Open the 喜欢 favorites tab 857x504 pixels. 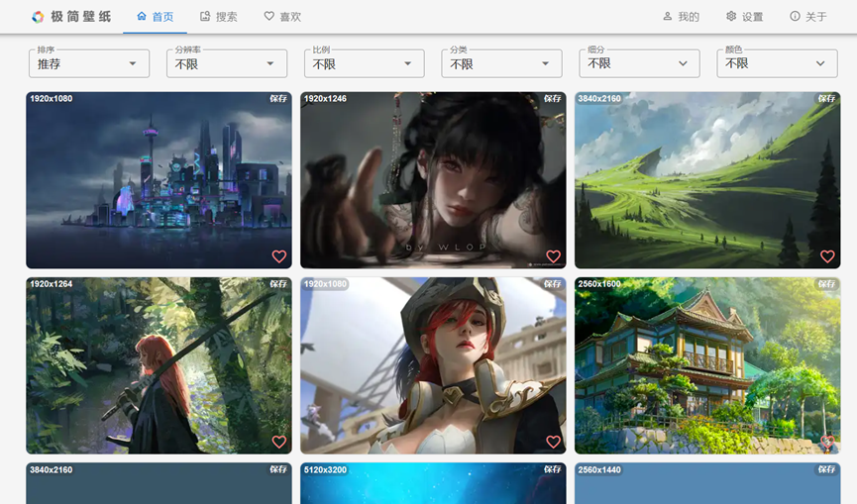click(x=282, y=17)
